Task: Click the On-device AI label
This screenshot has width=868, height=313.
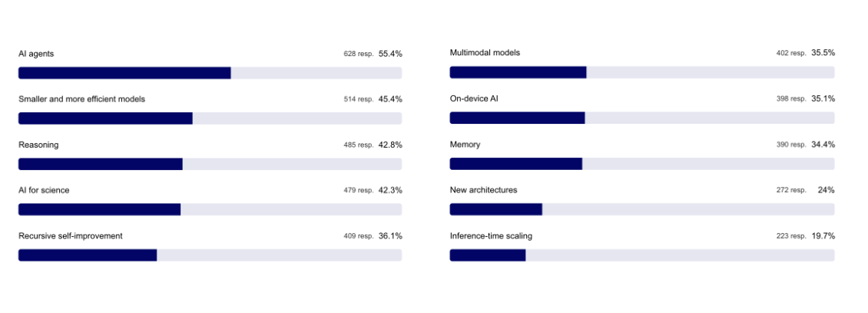Action: tap(474, 98)
